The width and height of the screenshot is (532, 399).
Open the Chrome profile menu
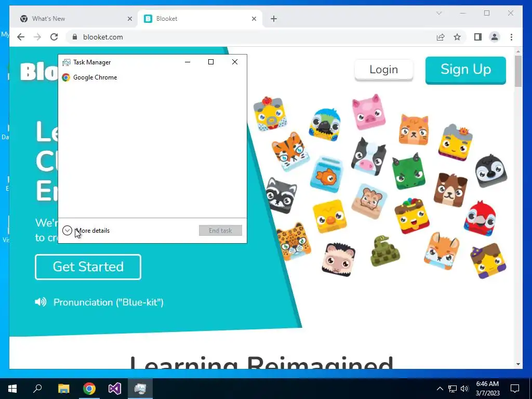tap(495, 37)
